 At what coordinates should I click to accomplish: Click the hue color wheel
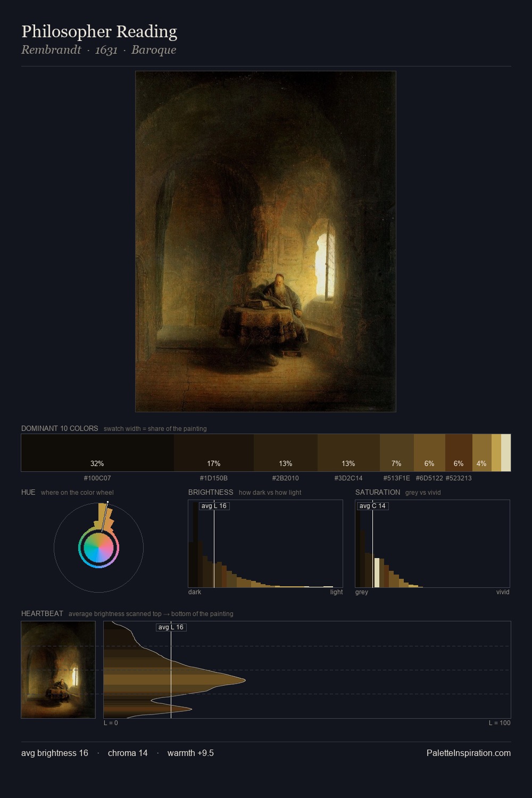coord(98,547)
